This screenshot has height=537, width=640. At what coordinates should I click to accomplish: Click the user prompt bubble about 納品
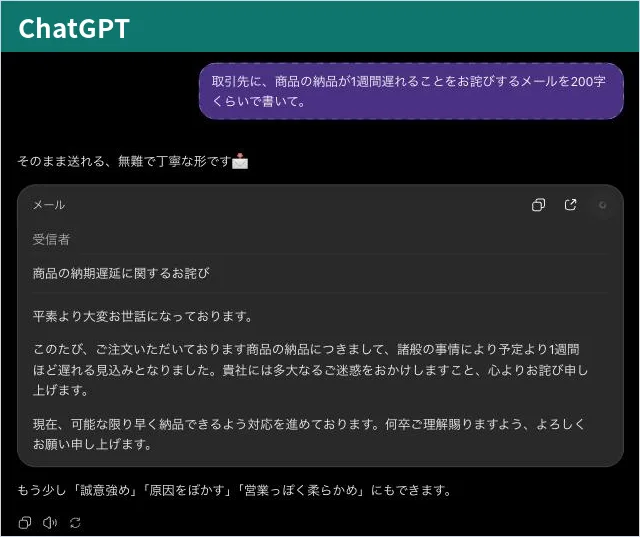(x=411, y=91)
